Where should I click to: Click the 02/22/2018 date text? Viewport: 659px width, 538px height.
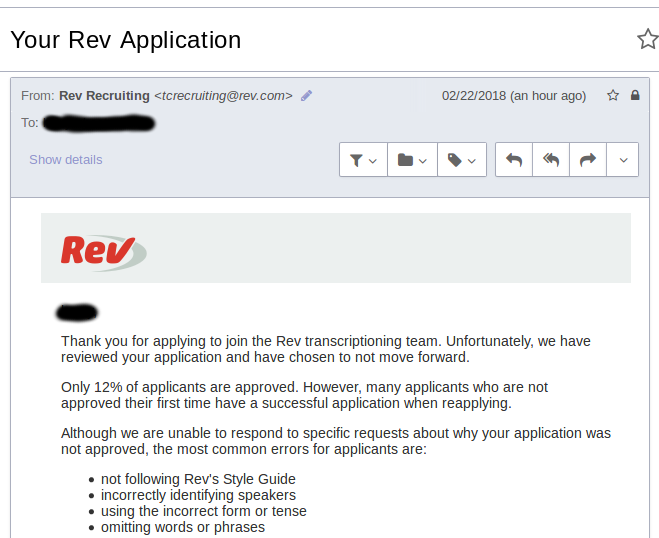(x=514, y=96)
